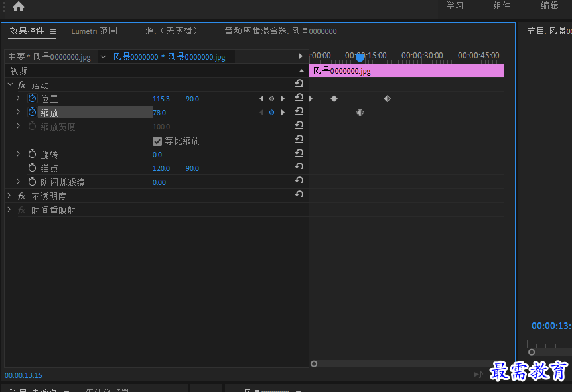572x392 pixels.
Task: Expand the 防闪烁滤镜 property
Action: pyautogui.click(x=18, y=182)
